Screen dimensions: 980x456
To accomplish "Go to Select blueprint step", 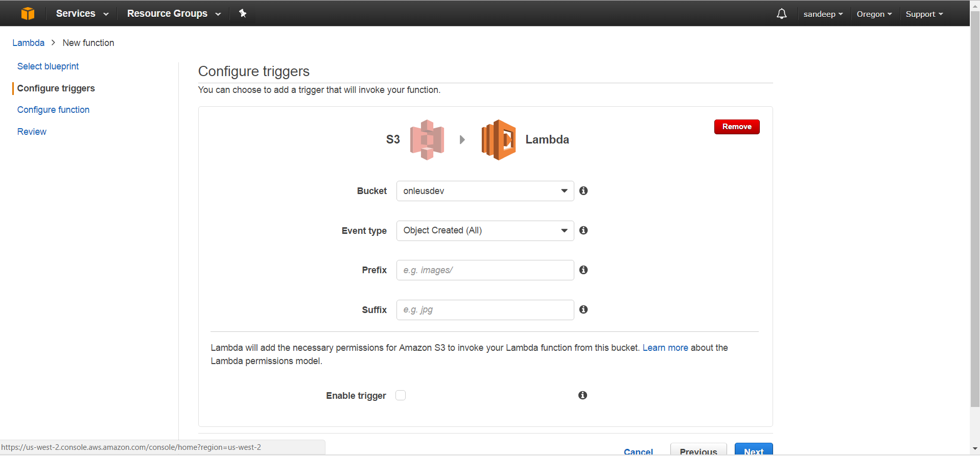I will (48, 66).
